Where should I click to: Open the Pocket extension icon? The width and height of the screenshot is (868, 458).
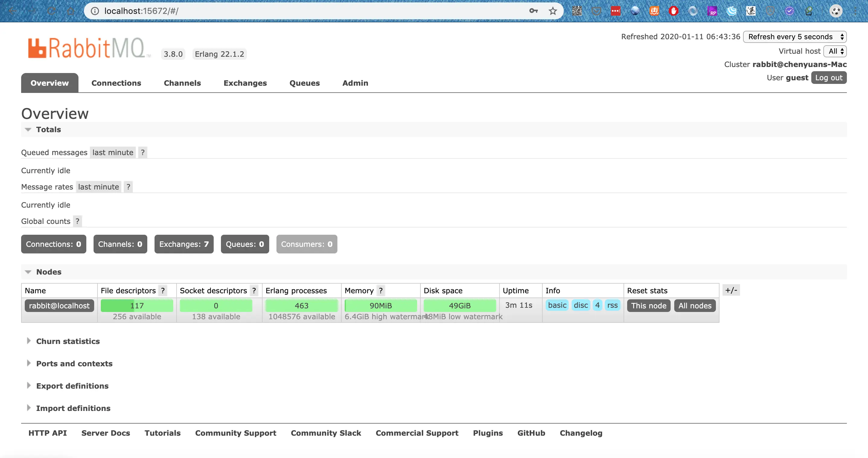pyautogui.click(x=596, y=11)
